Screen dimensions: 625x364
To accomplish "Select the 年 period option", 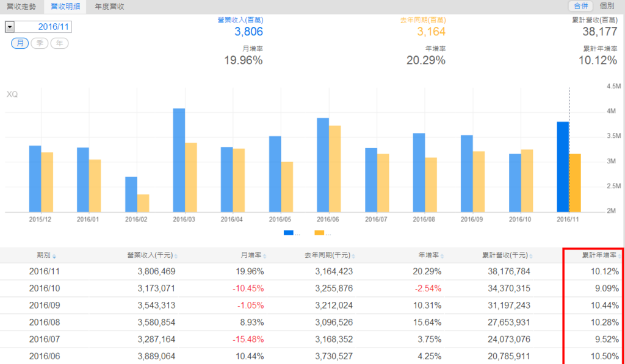I will tap(59, 43).
